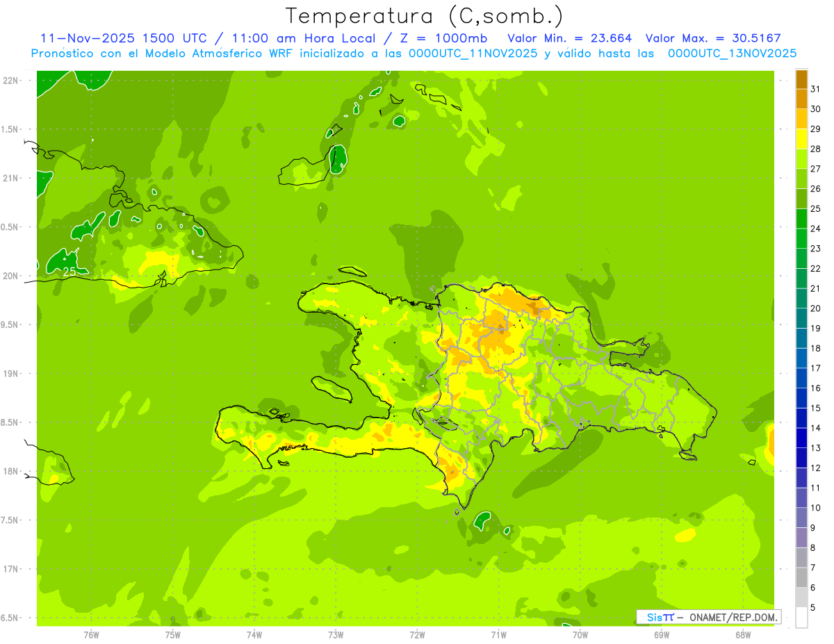Click the '0000UTC_13NOV2025' valid-until time

pos(732,53)
